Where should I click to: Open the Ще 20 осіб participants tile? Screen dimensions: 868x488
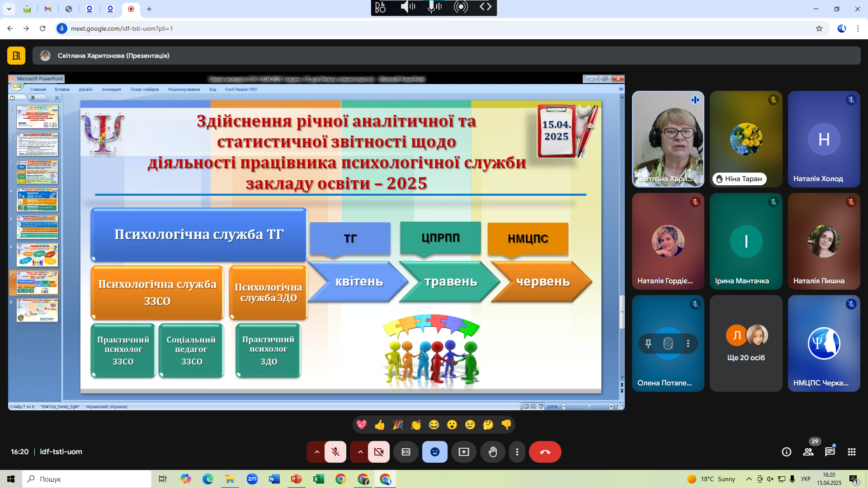point(746,343)
